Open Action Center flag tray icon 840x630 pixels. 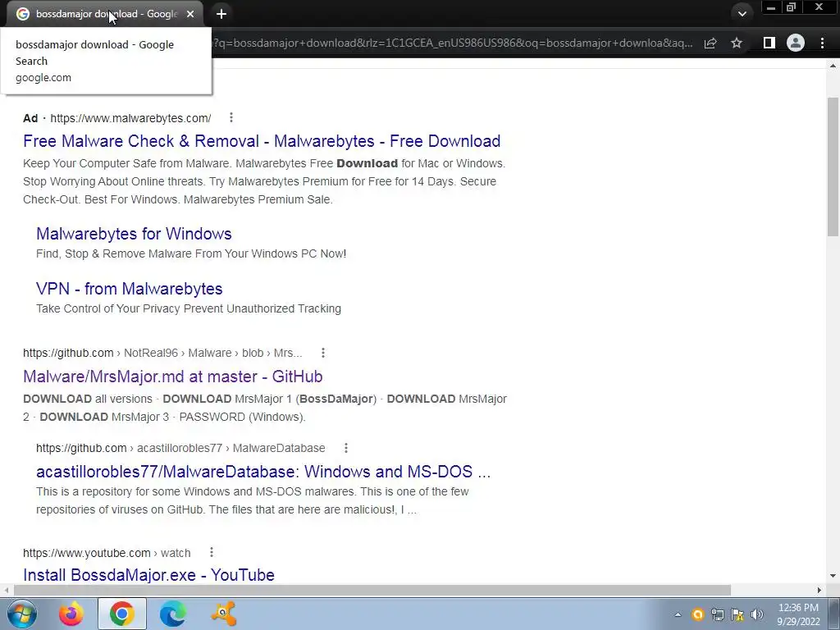pos(737,614)
